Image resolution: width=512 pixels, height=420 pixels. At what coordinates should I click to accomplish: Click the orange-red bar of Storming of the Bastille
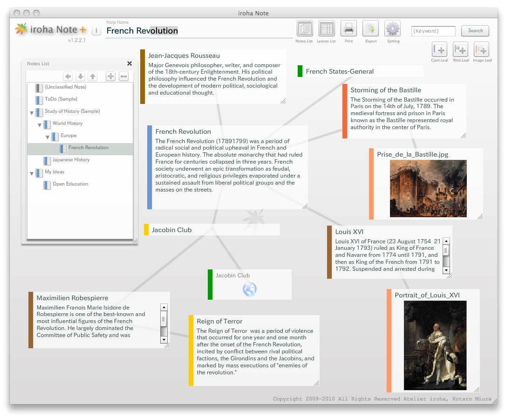[345, 111]
